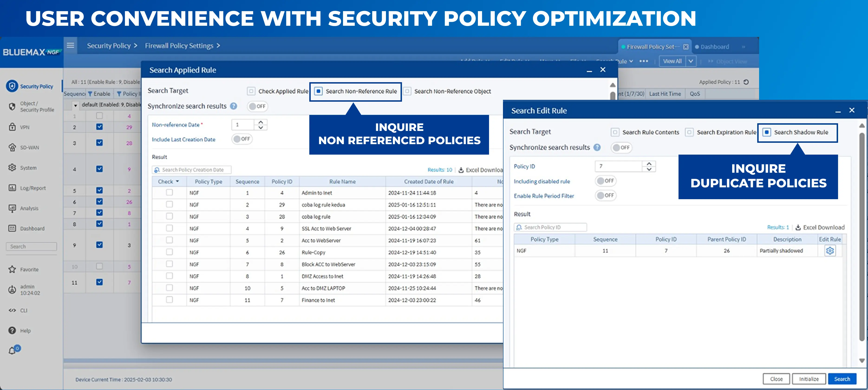Open the admin user account item
The height and width of the screenshot is (390, 868).
24,290
